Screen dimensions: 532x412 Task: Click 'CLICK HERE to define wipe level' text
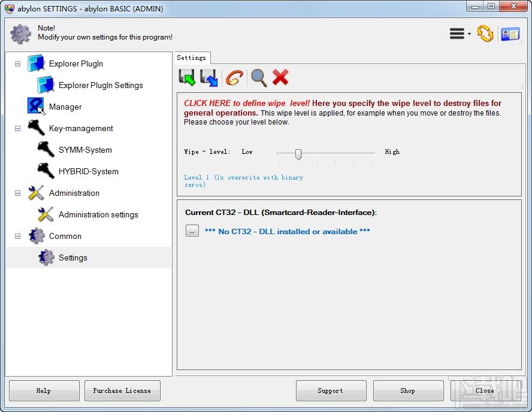coord(247,103)
